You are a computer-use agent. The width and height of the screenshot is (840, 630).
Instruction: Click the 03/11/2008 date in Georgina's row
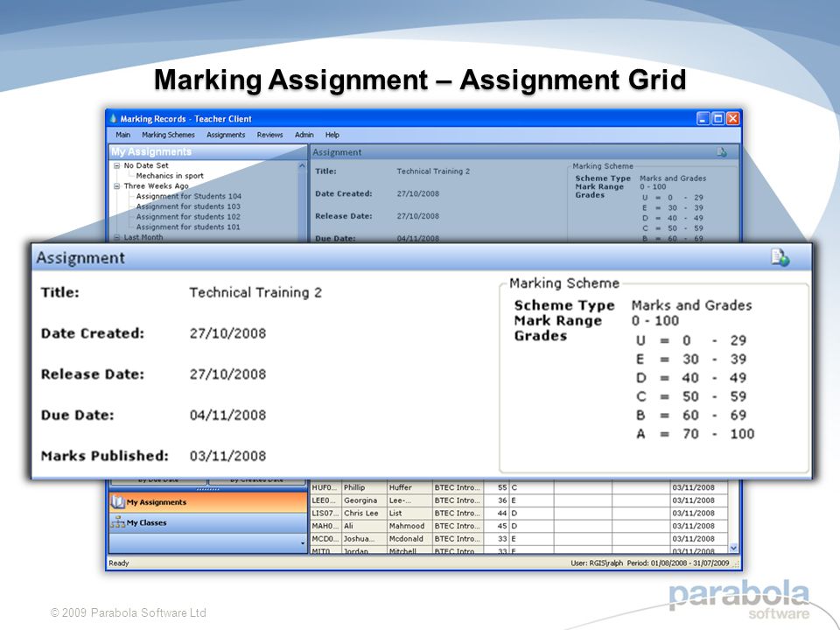[x=699, y=500]
